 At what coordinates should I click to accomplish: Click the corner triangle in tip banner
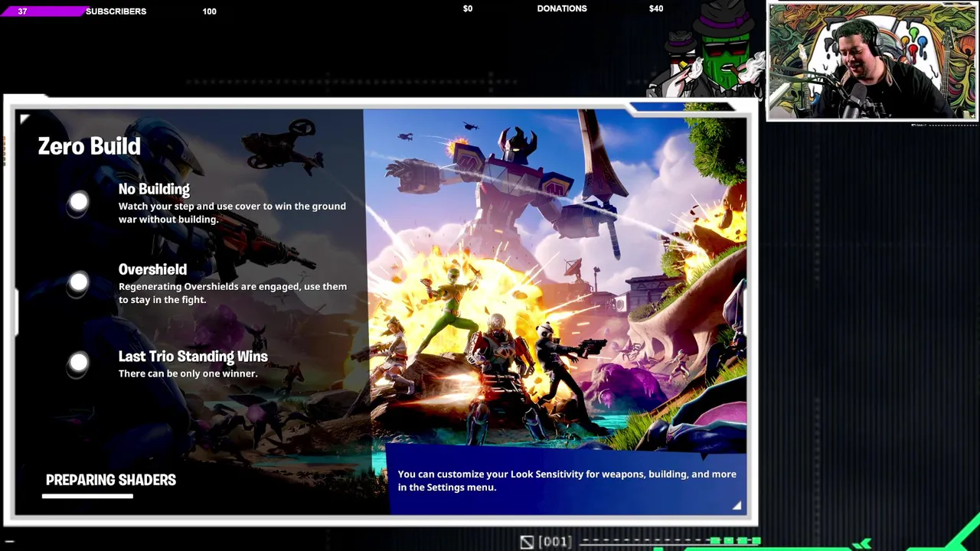[x=737, y=505]
